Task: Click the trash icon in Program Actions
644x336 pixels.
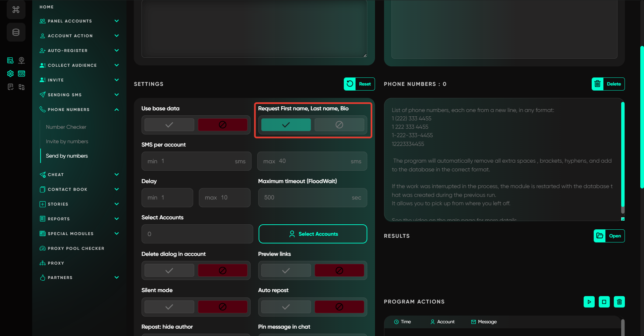Action: pos(619,302)
